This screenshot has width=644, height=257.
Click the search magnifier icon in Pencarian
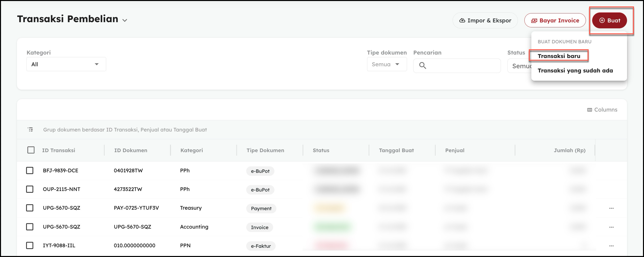pos(422,66)
